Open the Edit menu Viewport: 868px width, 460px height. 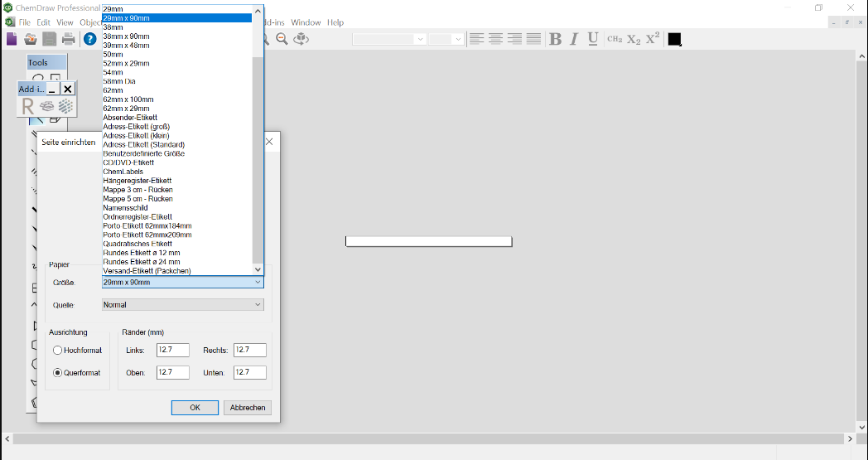pos(43,22)
